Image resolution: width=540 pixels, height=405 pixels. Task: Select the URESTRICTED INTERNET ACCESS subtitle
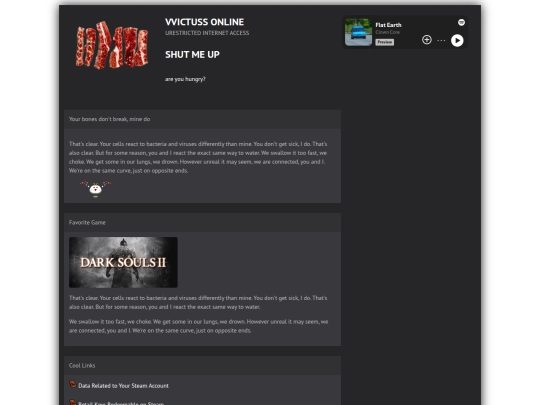(x=207, y=33)
